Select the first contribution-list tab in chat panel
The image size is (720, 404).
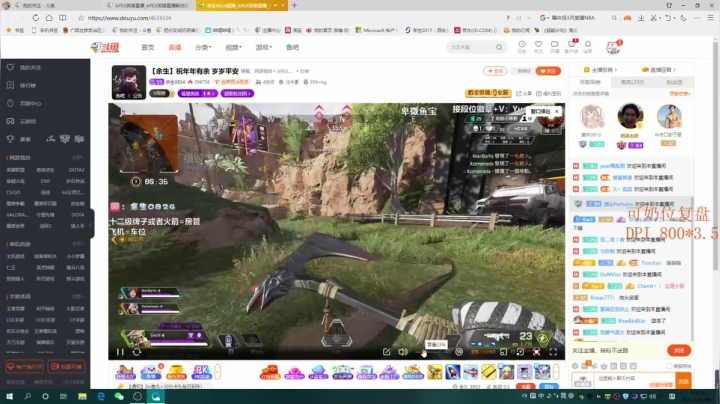tap(590, 82)
